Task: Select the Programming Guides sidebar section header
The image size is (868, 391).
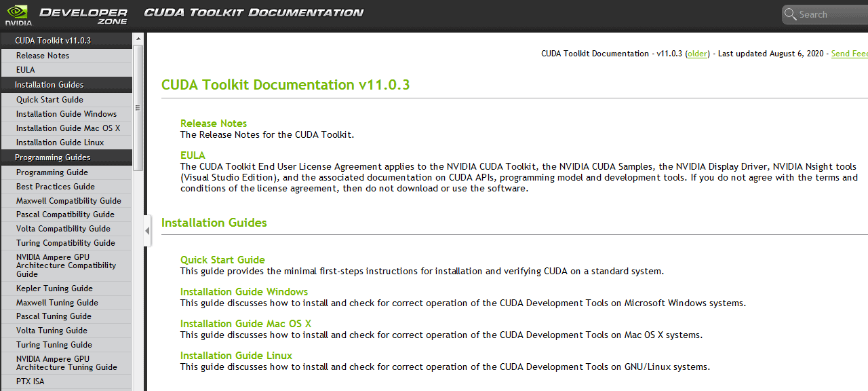Action: (x=66, y=157)
